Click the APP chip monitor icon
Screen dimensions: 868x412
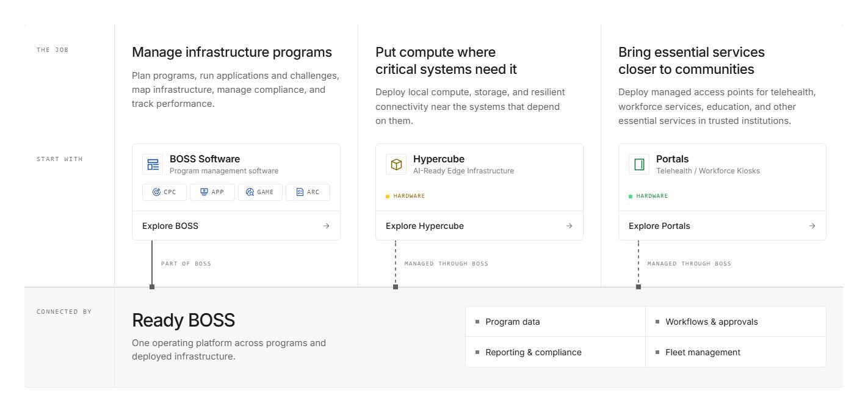tap(204, 192)
